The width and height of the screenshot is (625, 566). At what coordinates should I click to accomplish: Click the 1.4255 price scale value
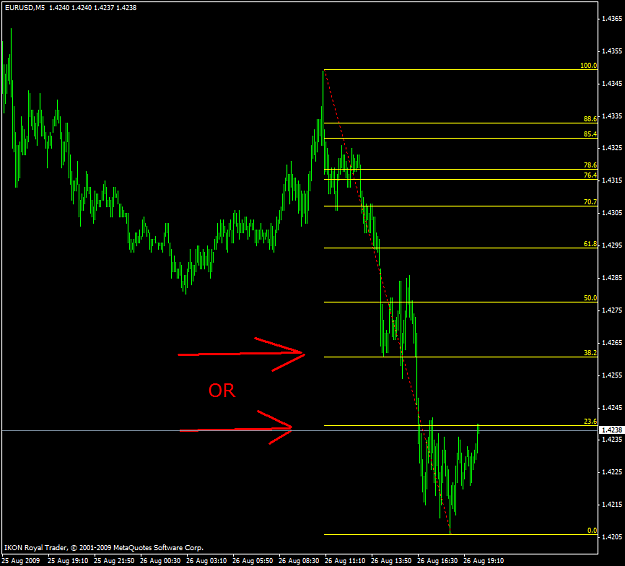pyautogui.click(x=612, y=375)
